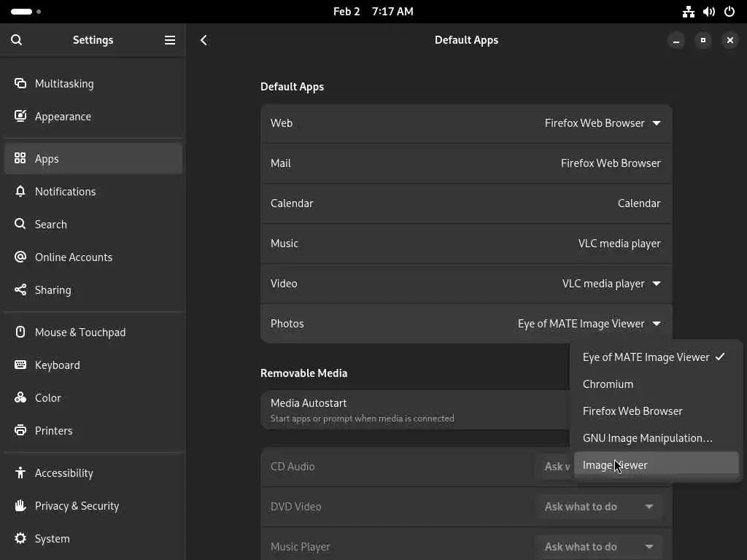747x560 pixels.
Task: Click the Sharing sidebar icon
Action: [20, 289]
